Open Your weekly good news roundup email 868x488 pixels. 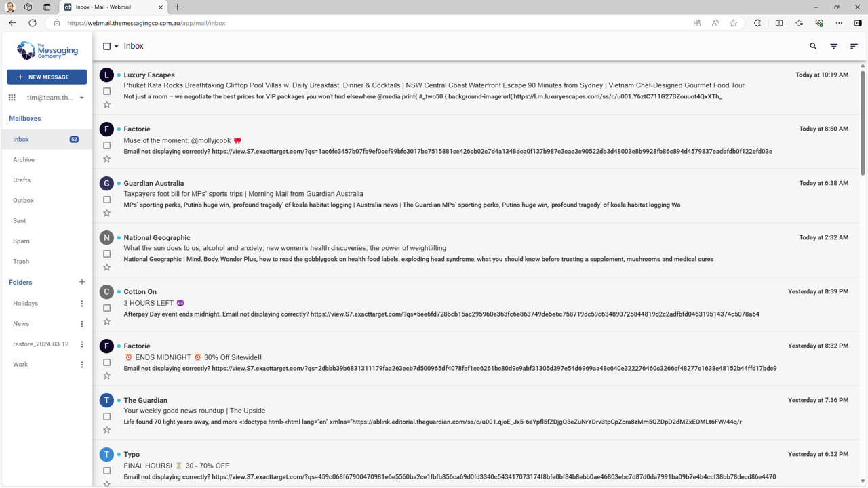(195, 411)
